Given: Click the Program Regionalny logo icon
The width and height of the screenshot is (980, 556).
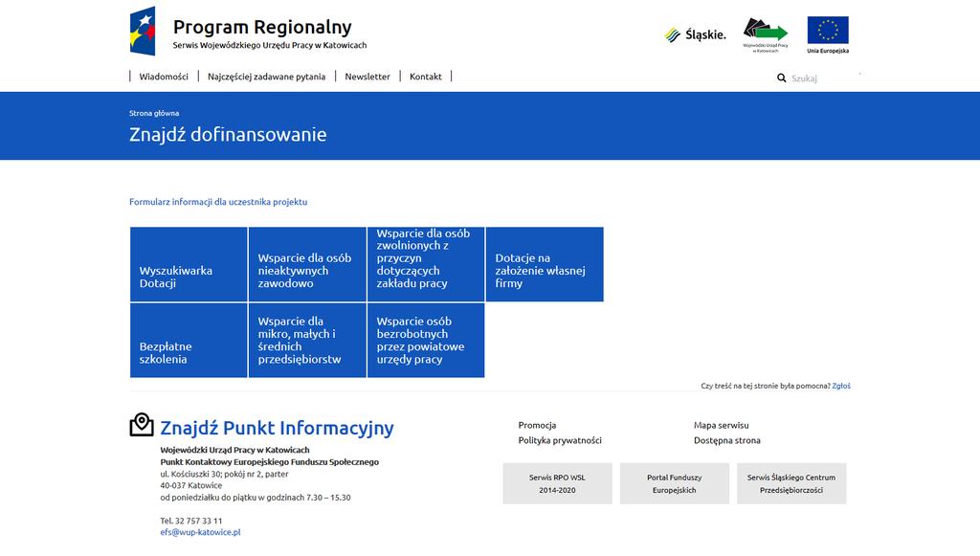Looking at the screenshot, I should (143, 32).
